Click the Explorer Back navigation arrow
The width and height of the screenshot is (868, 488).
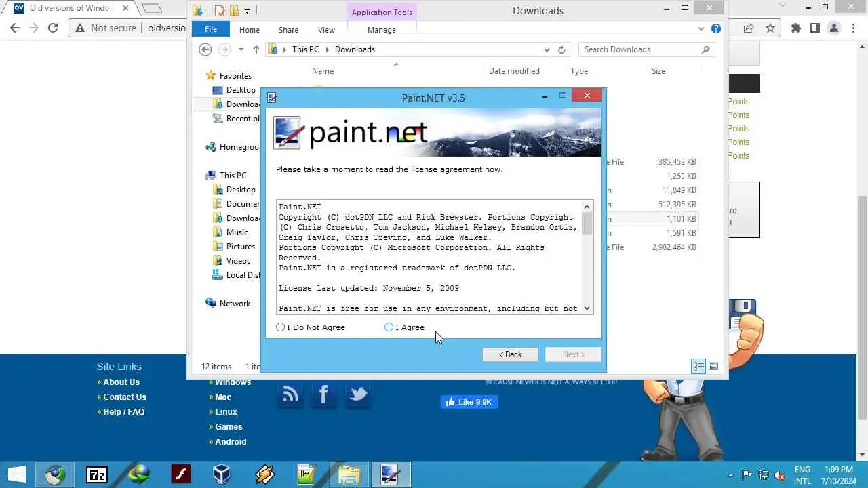pyautogui.click(x=205, y=49)
